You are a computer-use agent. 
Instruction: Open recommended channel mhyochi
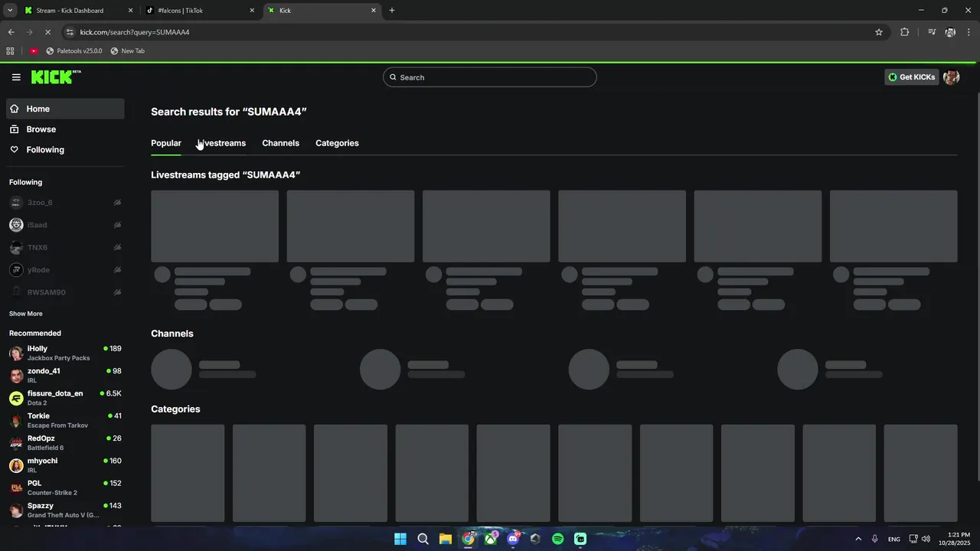click(65, 465)
